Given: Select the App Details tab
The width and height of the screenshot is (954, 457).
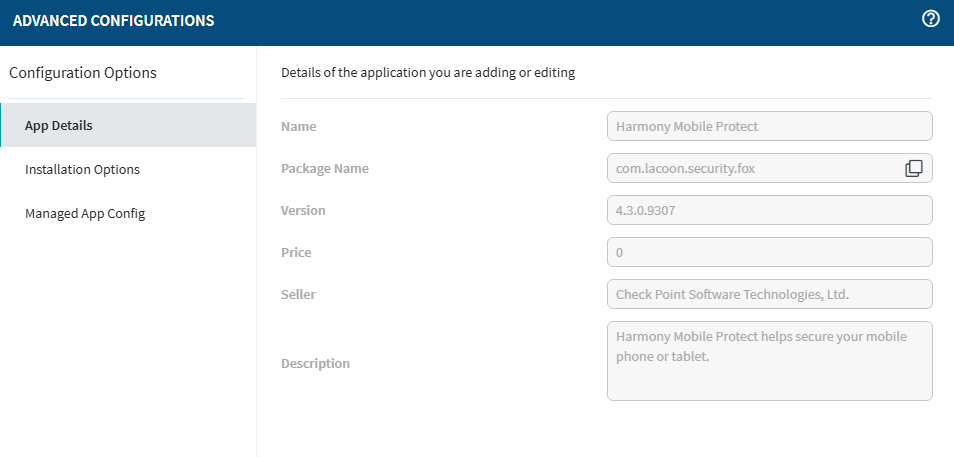Looking at the screenshot, I should [x=128, y=125].
